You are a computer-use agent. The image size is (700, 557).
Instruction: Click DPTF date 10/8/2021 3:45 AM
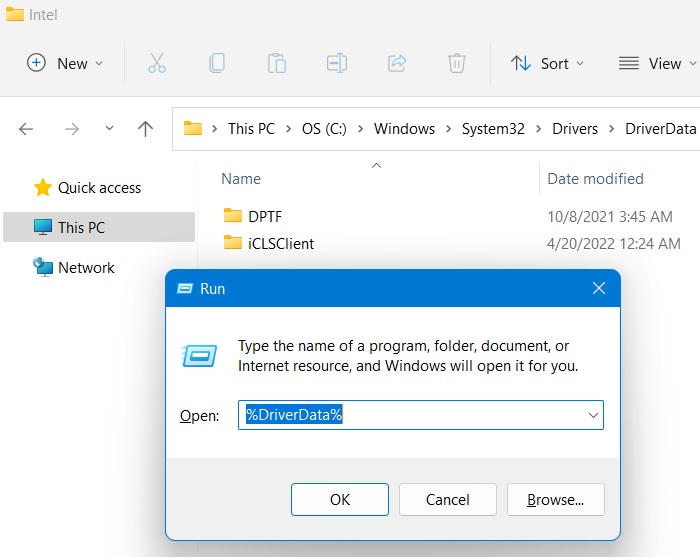click(x=610, y=216)
